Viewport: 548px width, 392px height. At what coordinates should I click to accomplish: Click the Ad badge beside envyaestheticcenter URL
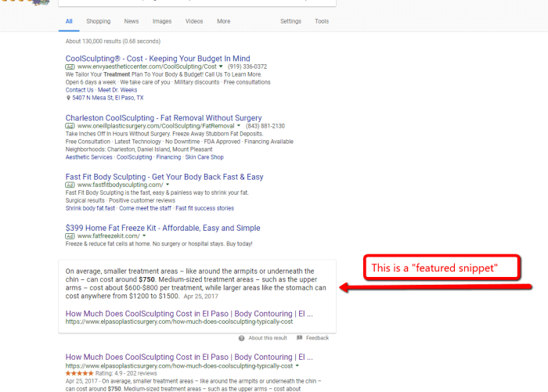tap(70, 67)
